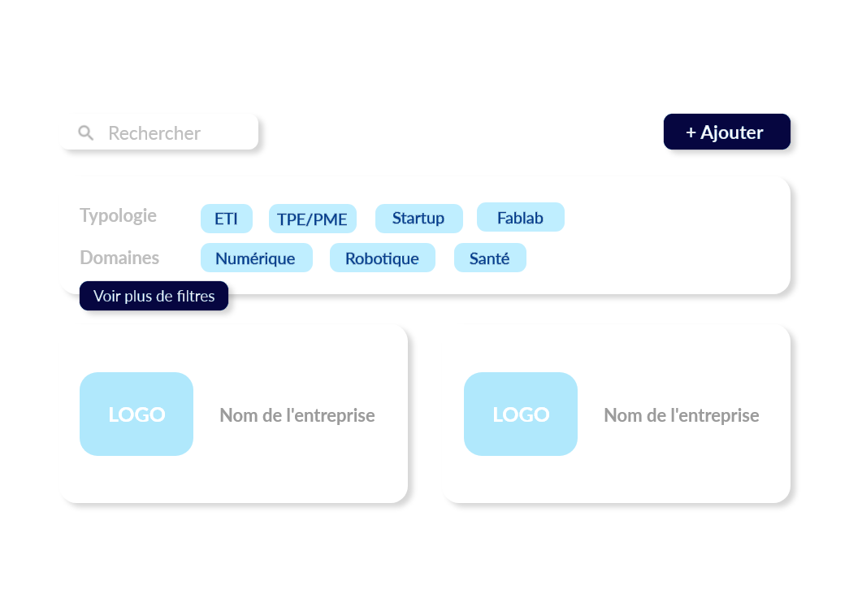Image resolution: width=849 pixels, height=616 pixels.
Task: Select the Robotique domain chip
Action: click(383, 258)
